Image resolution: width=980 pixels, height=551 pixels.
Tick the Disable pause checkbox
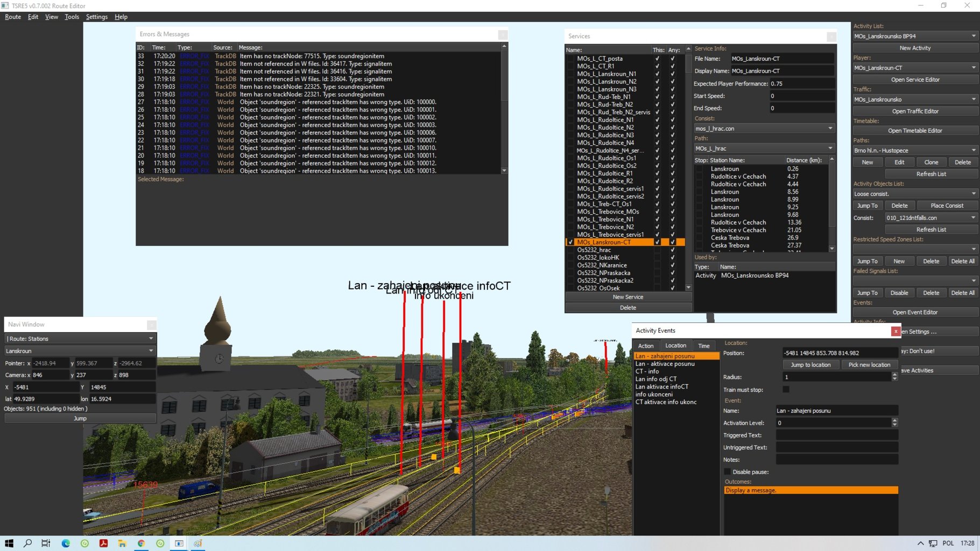click(x=728, y=472)
